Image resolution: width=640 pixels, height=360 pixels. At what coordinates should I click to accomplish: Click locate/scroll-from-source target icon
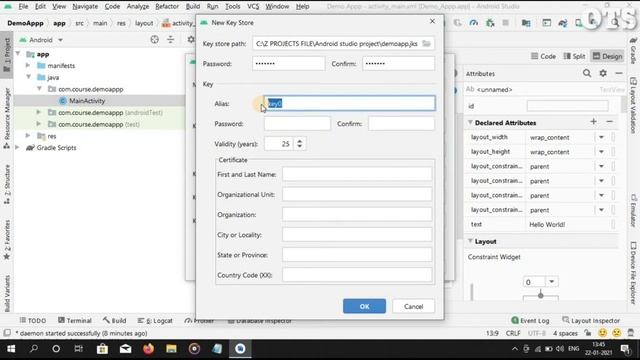(154, 40)
